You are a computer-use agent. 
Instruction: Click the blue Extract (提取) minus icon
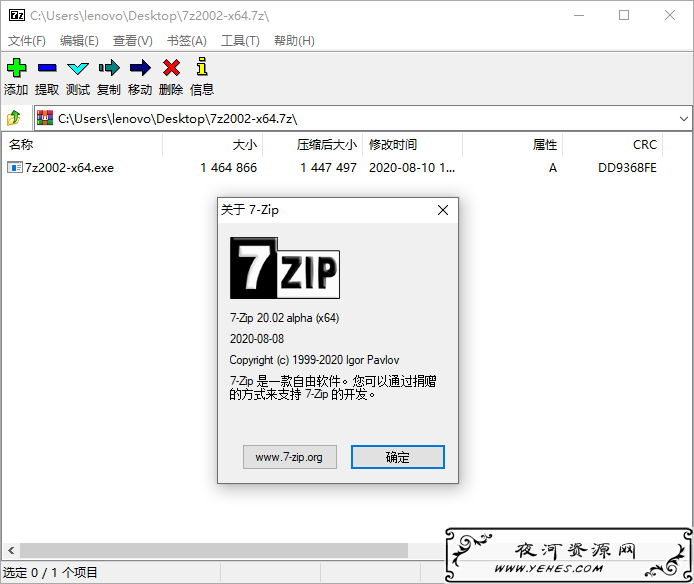(47, 68)
